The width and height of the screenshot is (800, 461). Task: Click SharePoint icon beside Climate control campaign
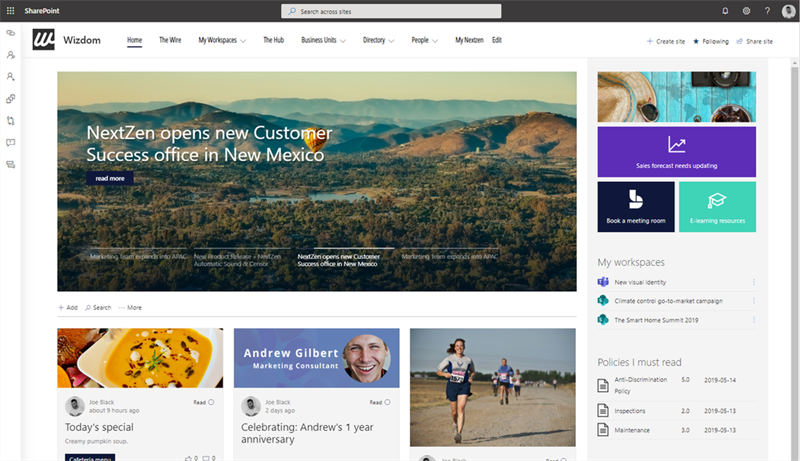pos(603,300)
